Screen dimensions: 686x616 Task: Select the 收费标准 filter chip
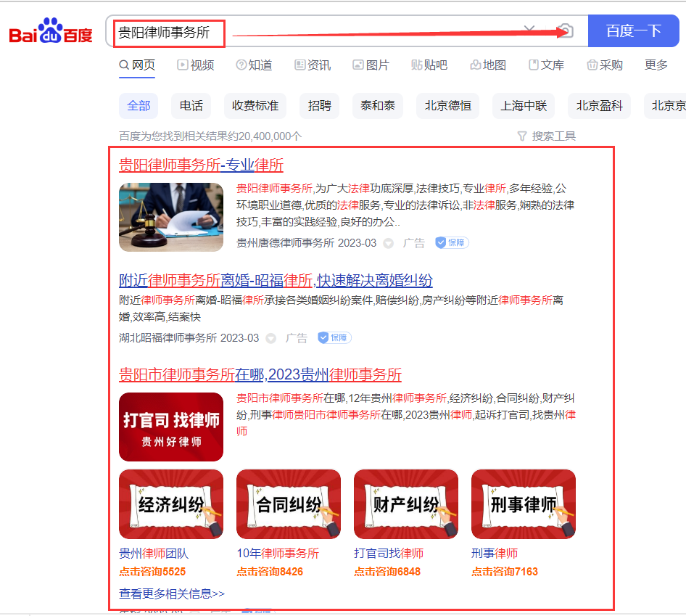[255, 105]
